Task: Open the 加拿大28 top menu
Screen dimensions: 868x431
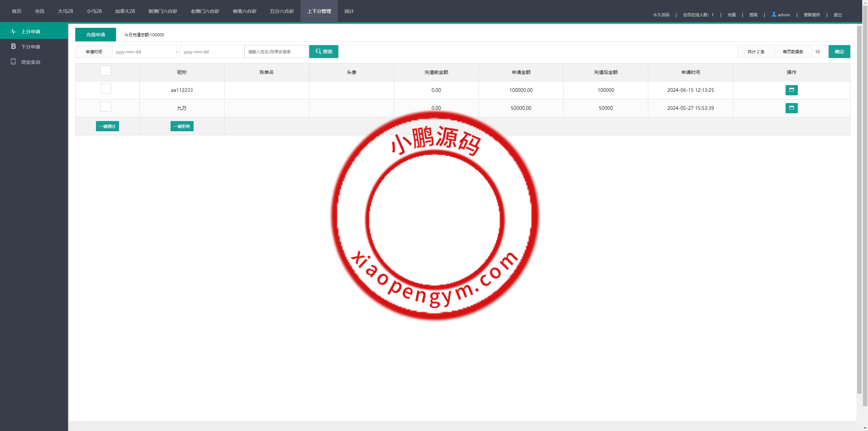Action: pyautogui.click(x=125, y=11)
